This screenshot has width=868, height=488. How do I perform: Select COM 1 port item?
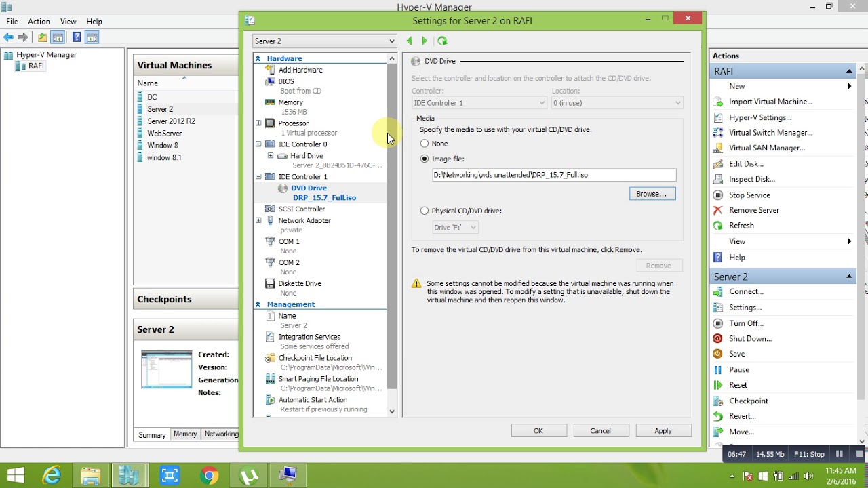(x=289, y=241)
